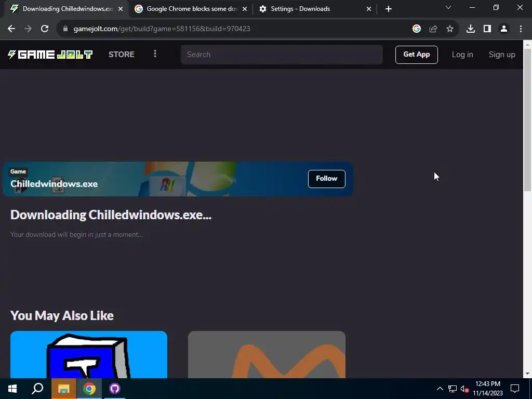Screen dimensions: 532x399
Task: Click the page vertical scrollbar thumb
Action: (528, 119)
